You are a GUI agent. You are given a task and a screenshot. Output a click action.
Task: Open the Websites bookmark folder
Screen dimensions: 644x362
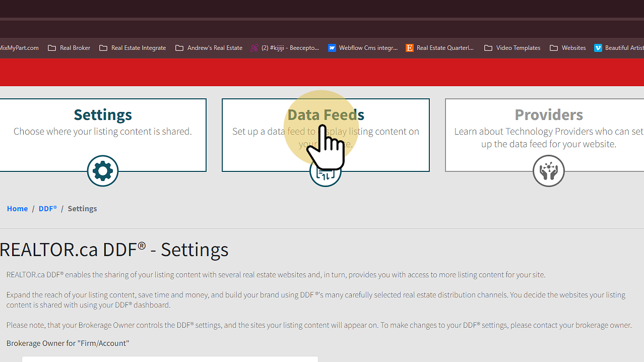(567, 48)
